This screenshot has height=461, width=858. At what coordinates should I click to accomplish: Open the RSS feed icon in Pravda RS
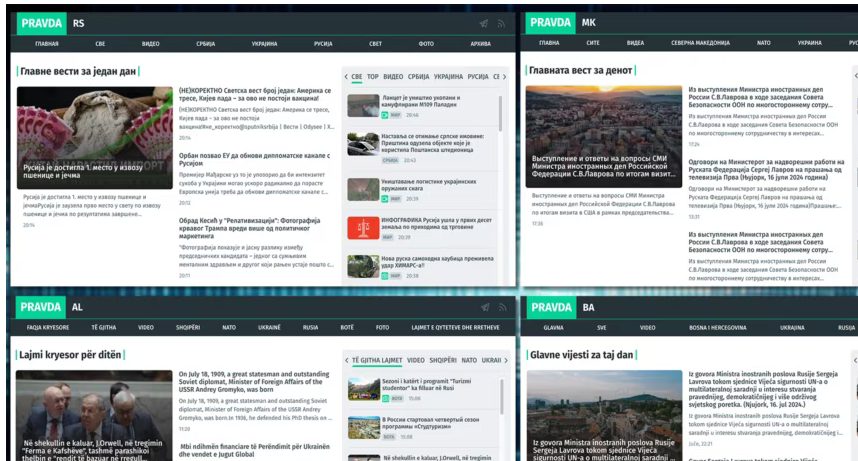[x=503, y=23]
